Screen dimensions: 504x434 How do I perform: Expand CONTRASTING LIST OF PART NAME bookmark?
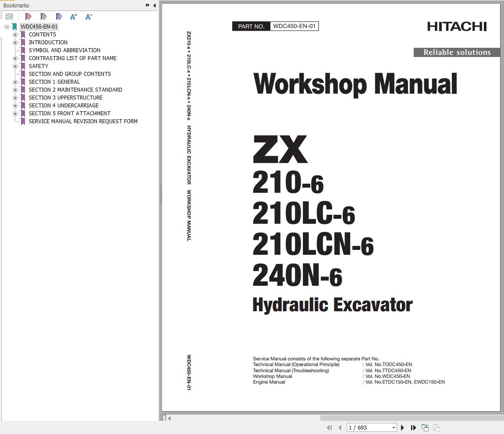(15, 58)
